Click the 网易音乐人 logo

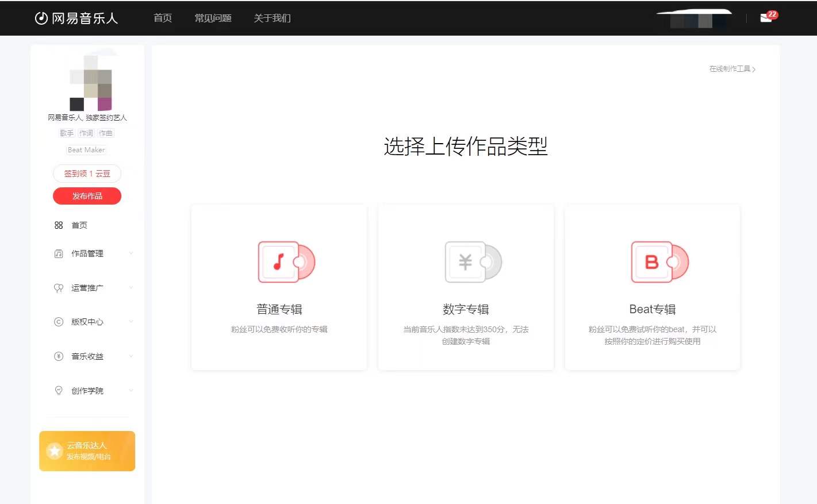(76, 18)
